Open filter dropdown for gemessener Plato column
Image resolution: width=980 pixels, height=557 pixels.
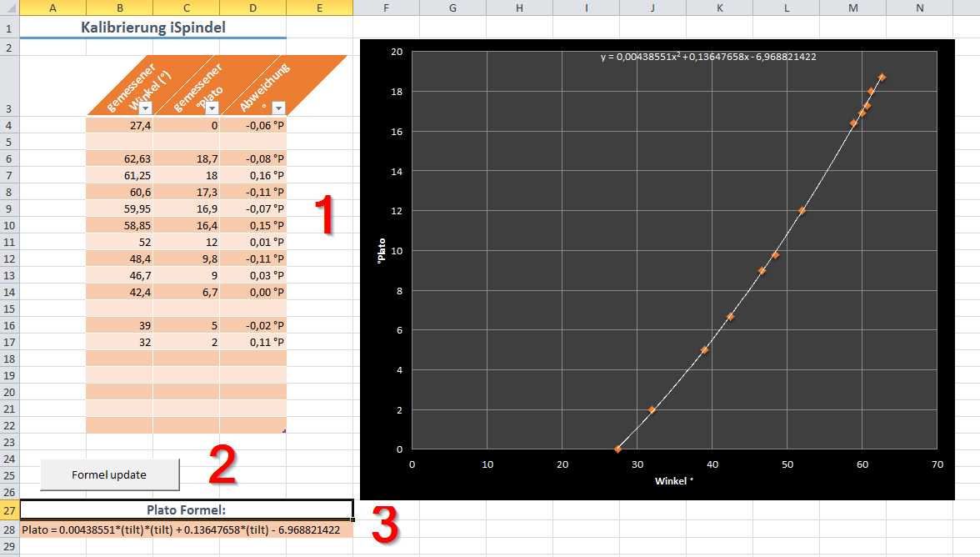[x=212, y=108]
